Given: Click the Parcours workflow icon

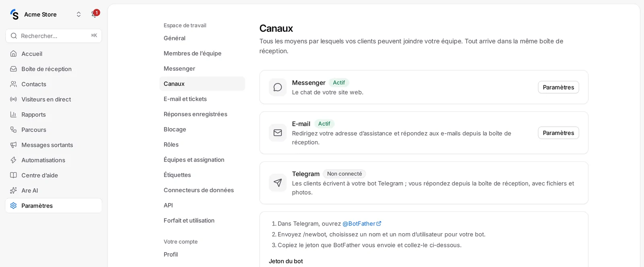Looking at the screenshot, I should coord(13,129).
